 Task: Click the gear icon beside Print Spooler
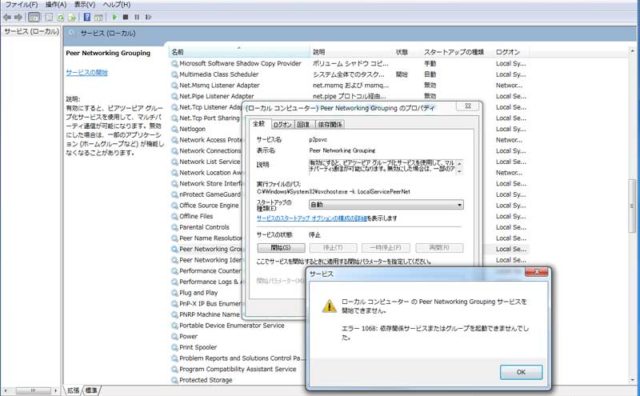point(175,348)
